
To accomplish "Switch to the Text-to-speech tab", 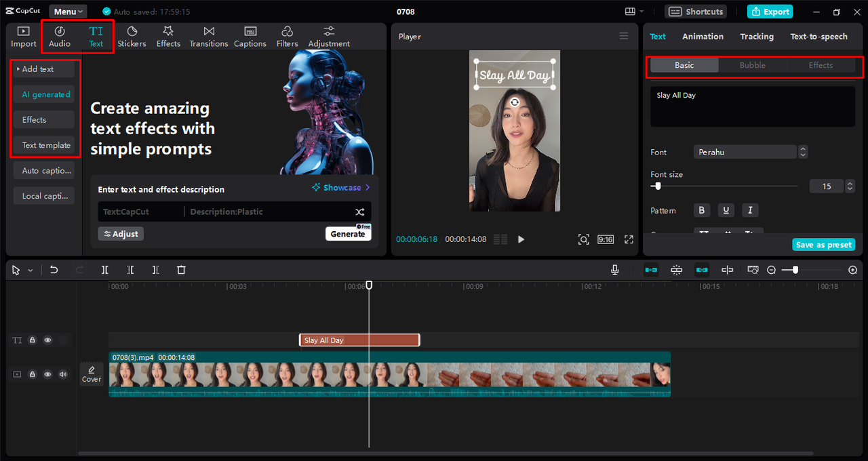I will click(818, 37).
